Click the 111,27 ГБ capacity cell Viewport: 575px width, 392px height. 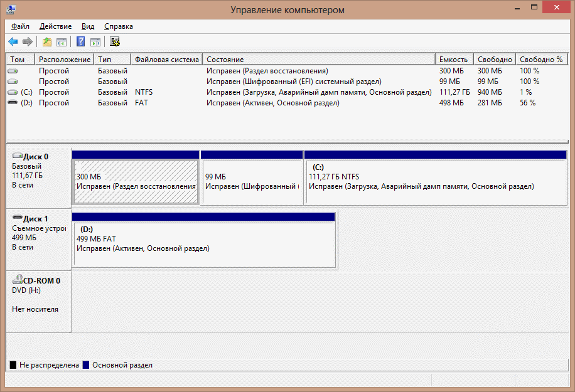click(454, 92)
